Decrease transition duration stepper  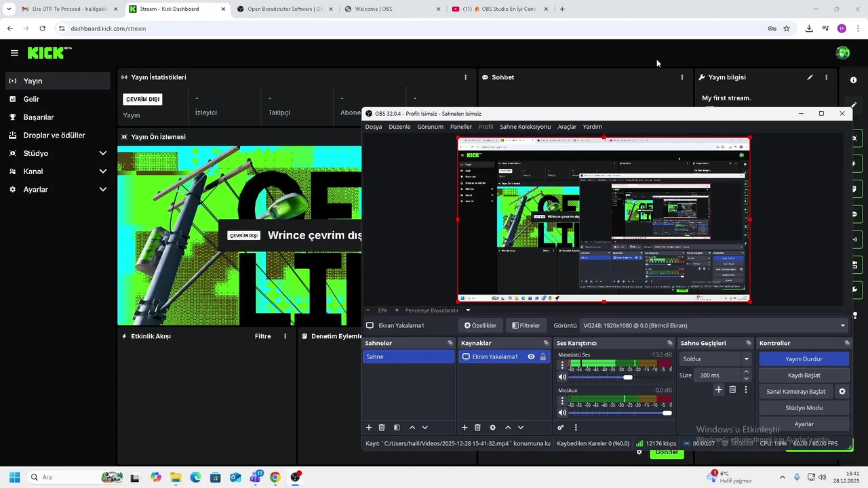[x=747, y=378]
